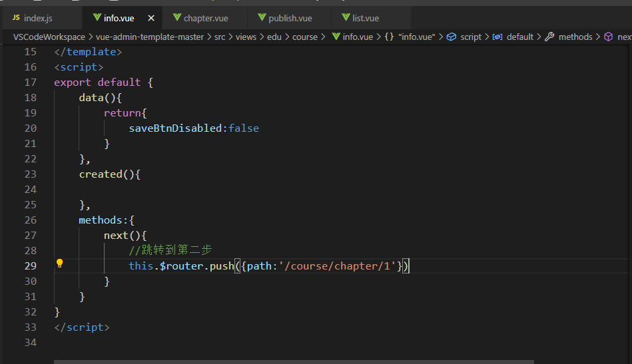Image resolution: width=632 pixels, height=364 pixels.
Task: Click 'saveBtnDisabled:false' in the code
Action: point(194,128)
